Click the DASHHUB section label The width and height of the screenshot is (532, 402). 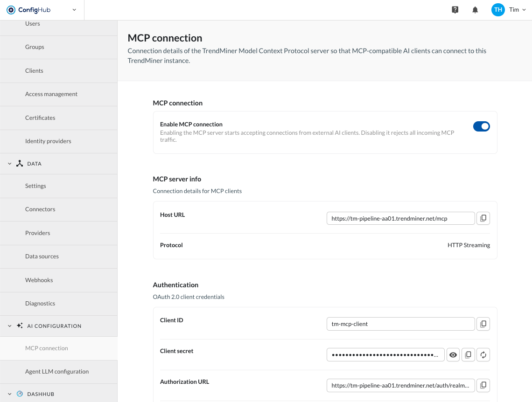pos(41,394)
